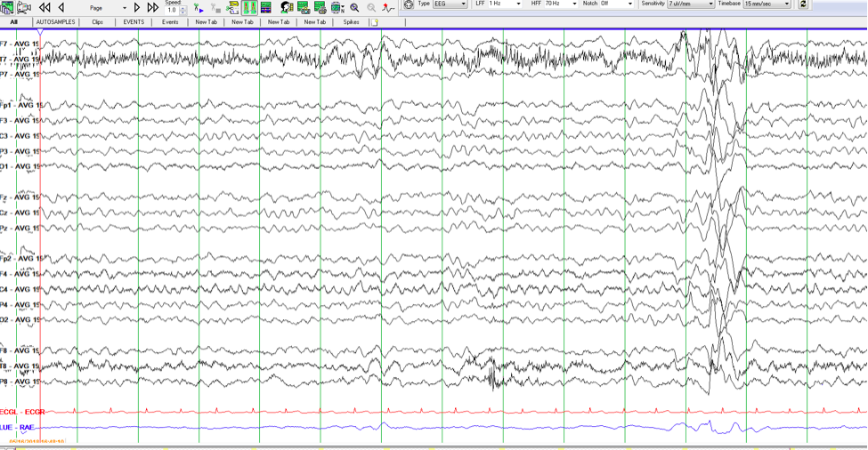Step back one page with left arrow

pos(61,7)
